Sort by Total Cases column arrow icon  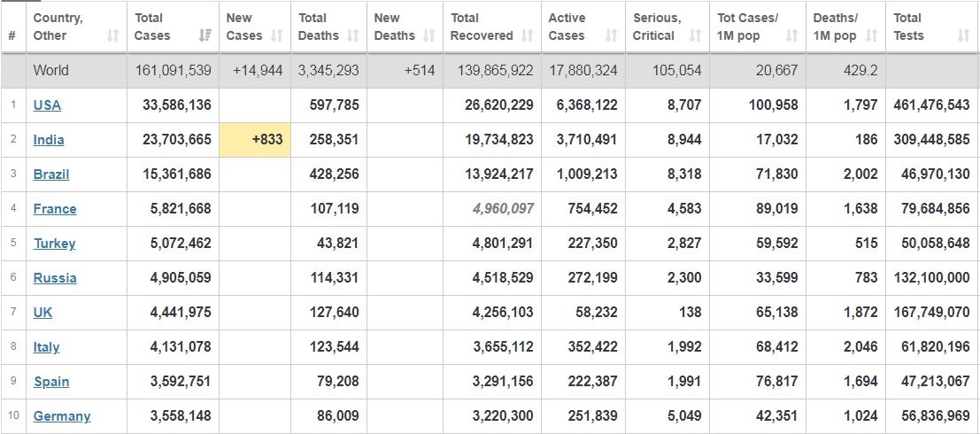tap(204, 35)
